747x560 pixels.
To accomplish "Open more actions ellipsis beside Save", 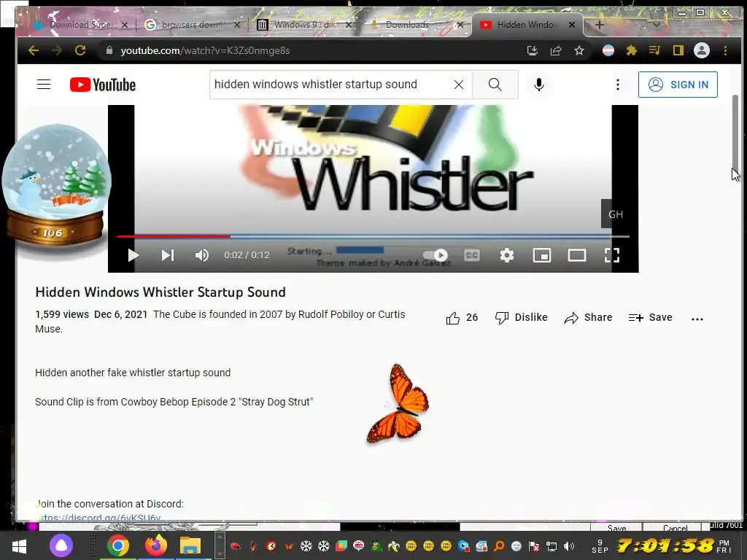I will (697, 319).
